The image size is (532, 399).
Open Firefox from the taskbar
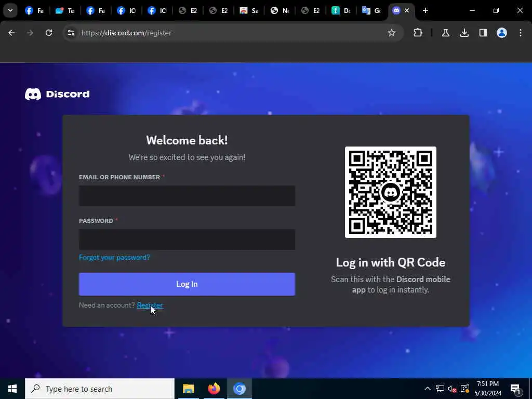(x=214, y=389)
